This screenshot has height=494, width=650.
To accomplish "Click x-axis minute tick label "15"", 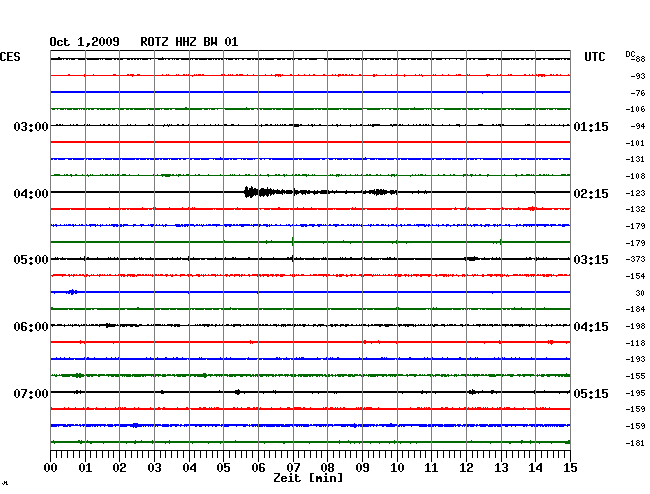I will pyautogui.click(x=570, y=468).
